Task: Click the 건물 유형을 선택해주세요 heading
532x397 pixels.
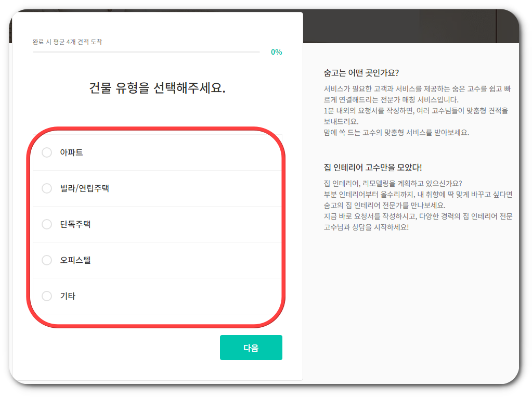Action: click(x=157, y=88)
